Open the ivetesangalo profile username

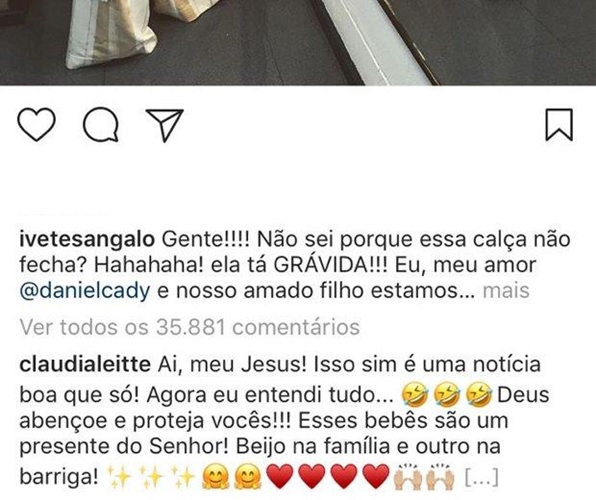(87, 240)
